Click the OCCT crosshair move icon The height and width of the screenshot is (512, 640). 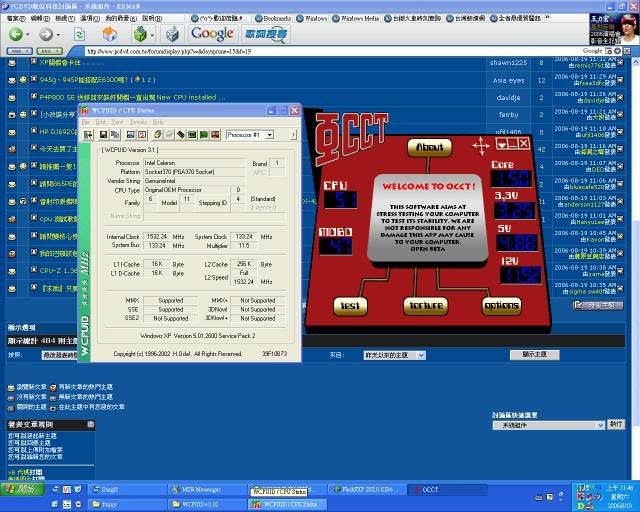point(481,146)
